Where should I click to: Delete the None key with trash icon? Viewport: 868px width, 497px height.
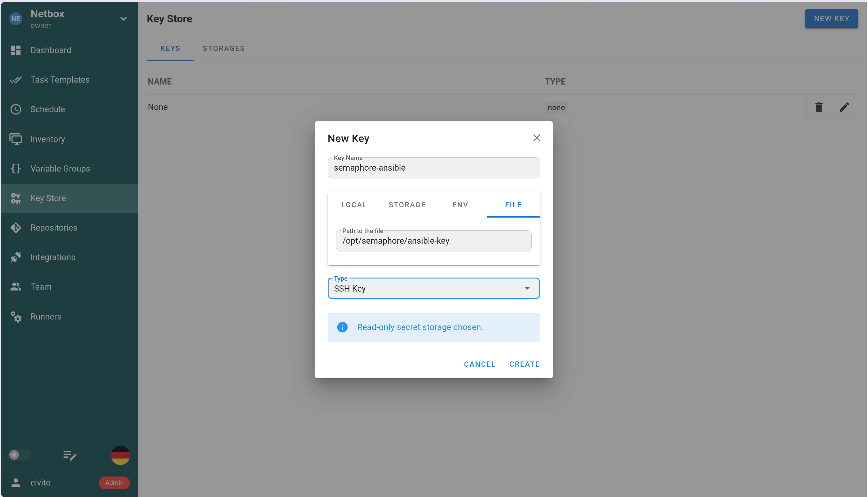[819, 108]
